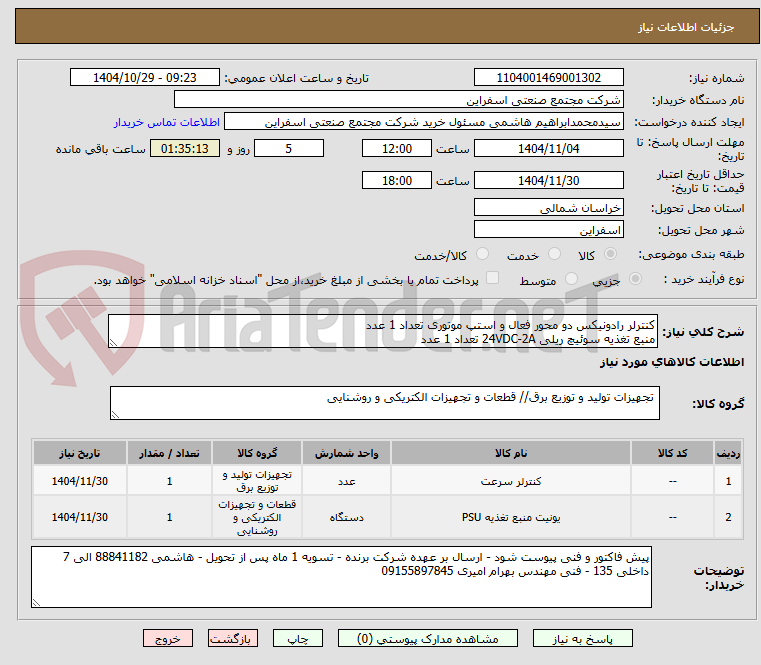The image size is (761, 665).
Task: Click the remaining days field showing 5
Action: pos(289,149)
